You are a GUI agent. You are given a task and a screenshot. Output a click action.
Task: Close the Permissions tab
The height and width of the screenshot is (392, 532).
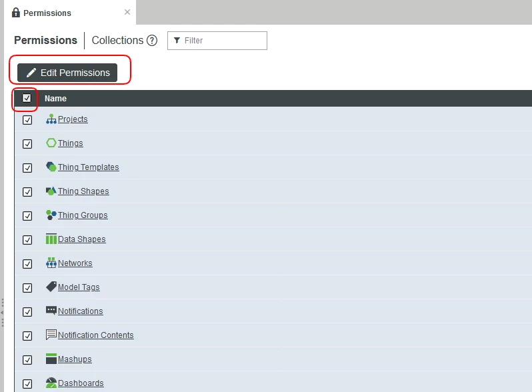[x=127, y=12]
